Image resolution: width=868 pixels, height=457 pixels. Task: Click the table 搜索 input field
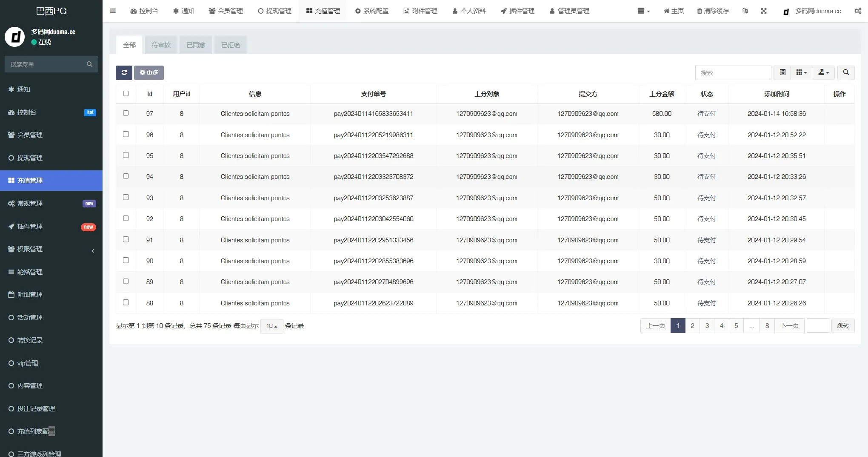(733, 73)
